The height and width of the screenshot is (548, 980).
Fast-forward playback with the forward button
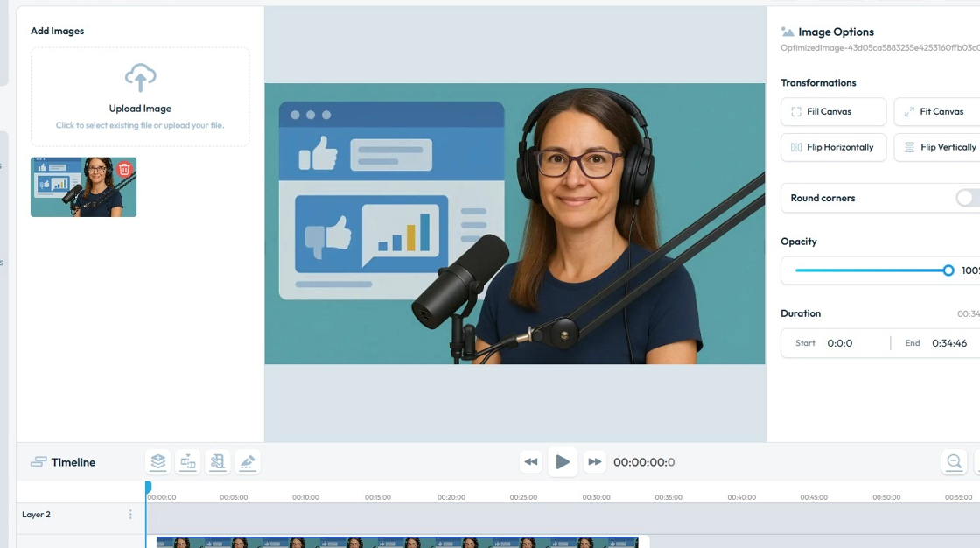594,462
